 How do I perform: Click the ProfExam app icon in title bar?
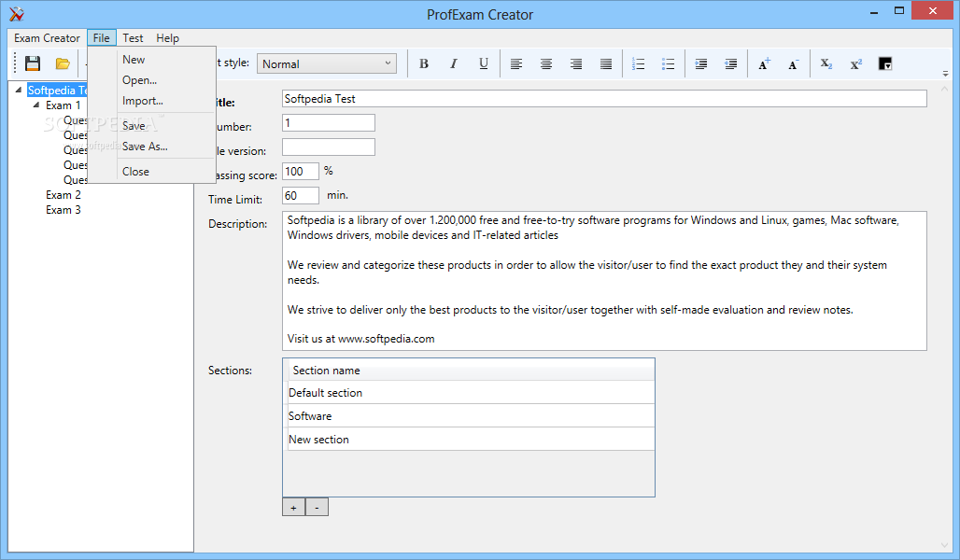[17, 13]
